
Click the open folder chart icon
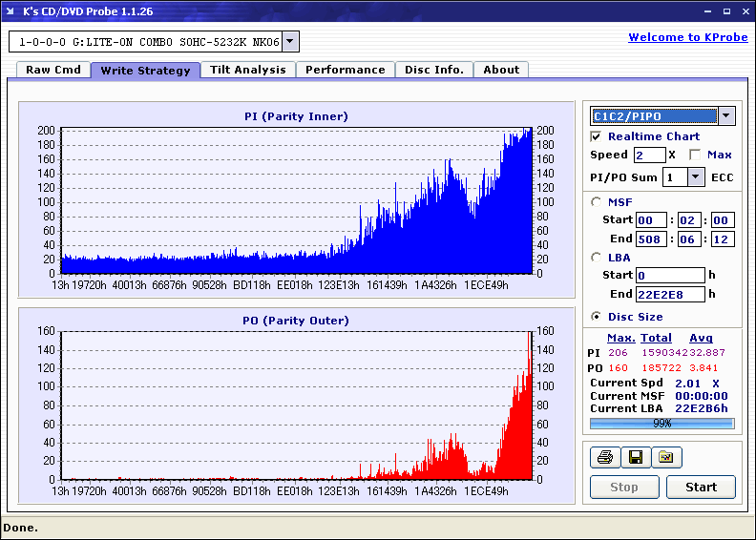[666, 457]
